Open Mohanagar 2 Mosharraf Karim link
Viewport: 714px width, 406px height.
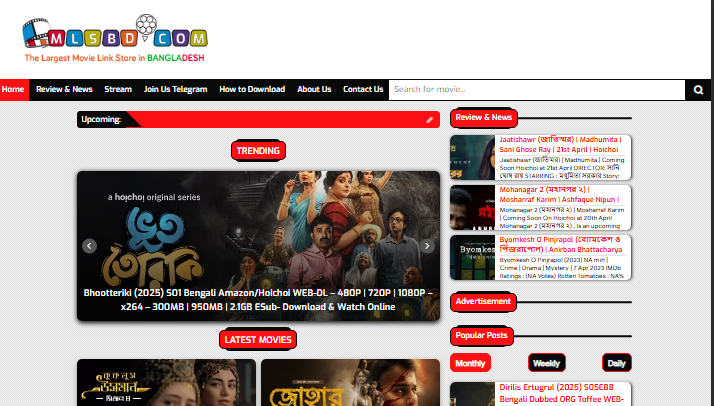tap(559, 194)
